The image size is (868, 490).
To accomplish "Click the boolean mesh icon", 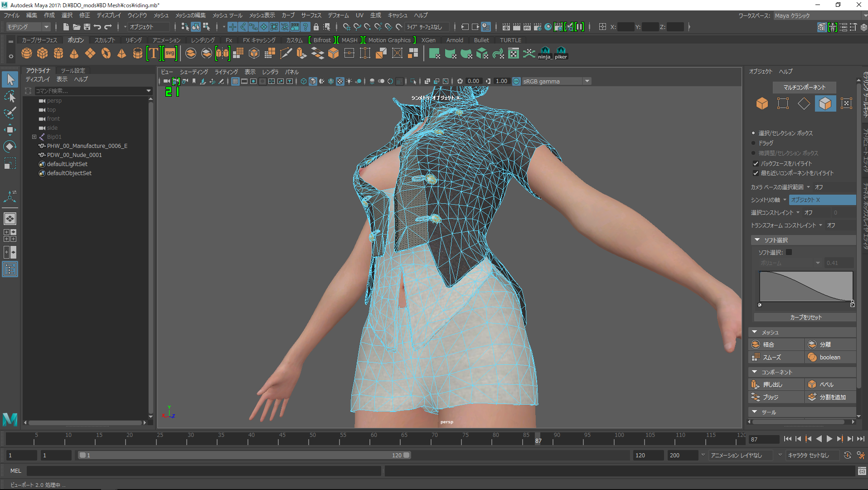I will click(x=812, y=357).
